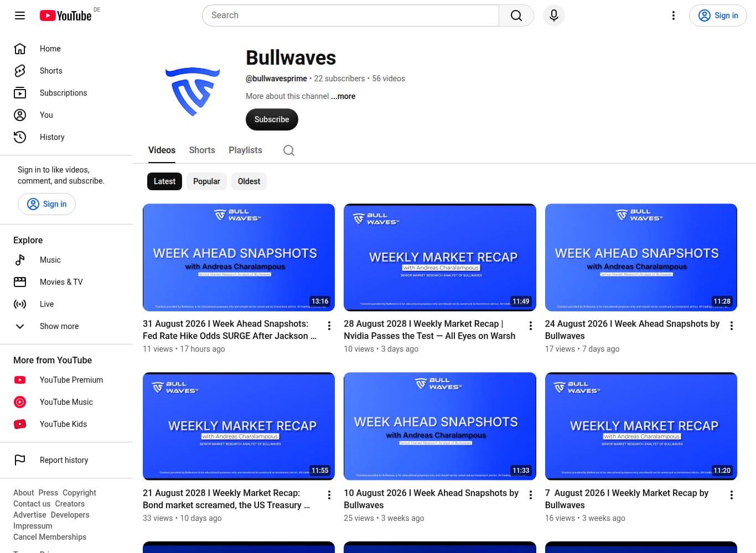This screenshot has width=756, height=553.
Task: Expand channel description with ...more
Action: (343, 96)
